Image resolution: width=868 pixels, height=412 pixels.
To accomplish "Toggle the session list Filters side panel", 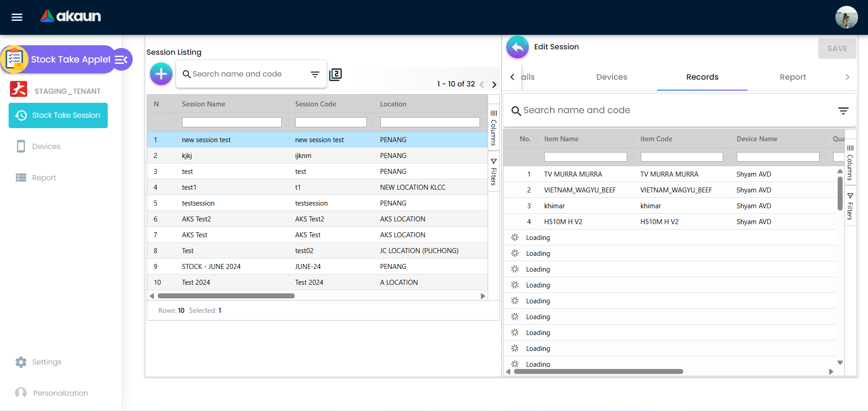I will 494,172.
